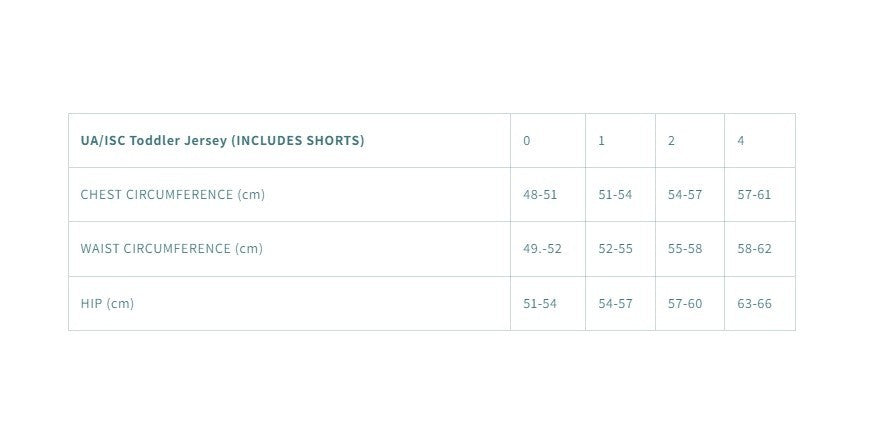Click waist value 52-55 for size 1
888x430 pixels.
tap(615, 249)
